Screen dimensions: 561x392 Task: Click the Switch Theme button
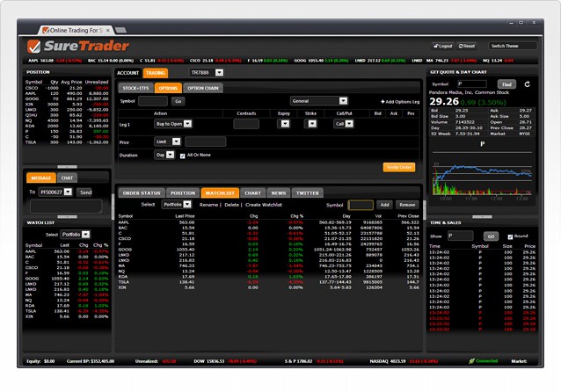coord(513,46)
